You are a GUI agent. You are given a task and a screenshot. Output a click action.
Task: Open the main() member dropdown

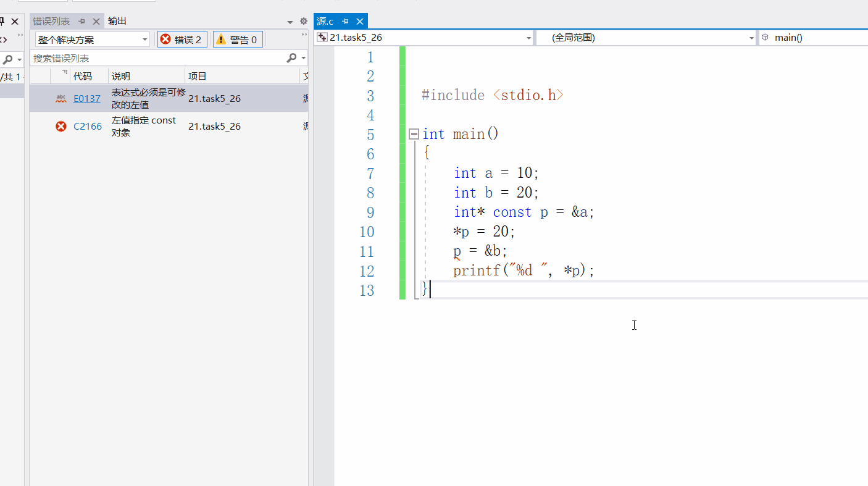(x=813, y=38)
